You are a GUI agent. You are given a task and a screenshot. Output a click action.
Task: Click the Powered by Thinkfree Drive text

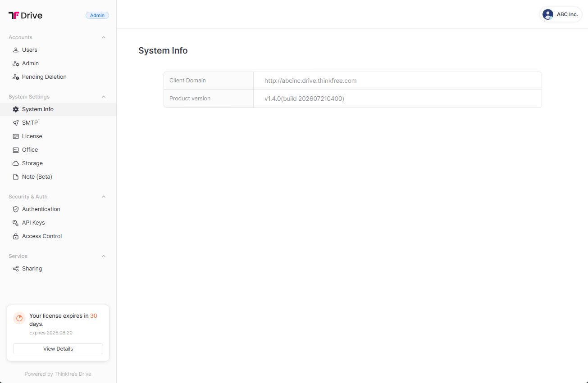click(x=58, y=374)
